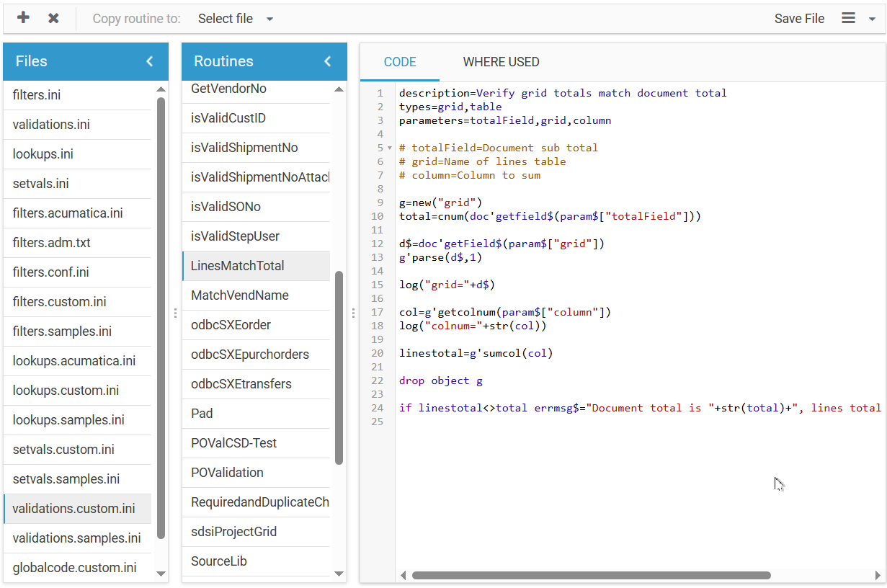Place cursor on code line 24
This screenshot has height=588, width=887.
coord(640,408)
